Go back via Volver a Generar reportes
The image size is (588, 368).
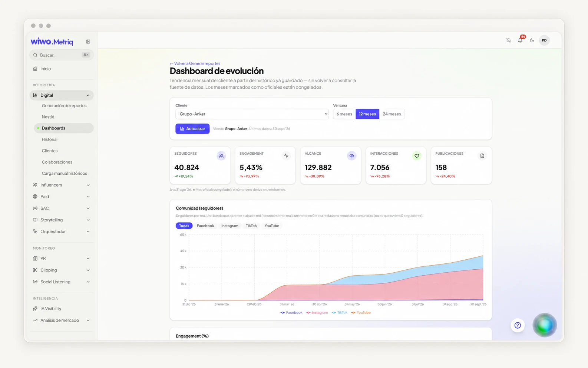click(x=195, y=63)
